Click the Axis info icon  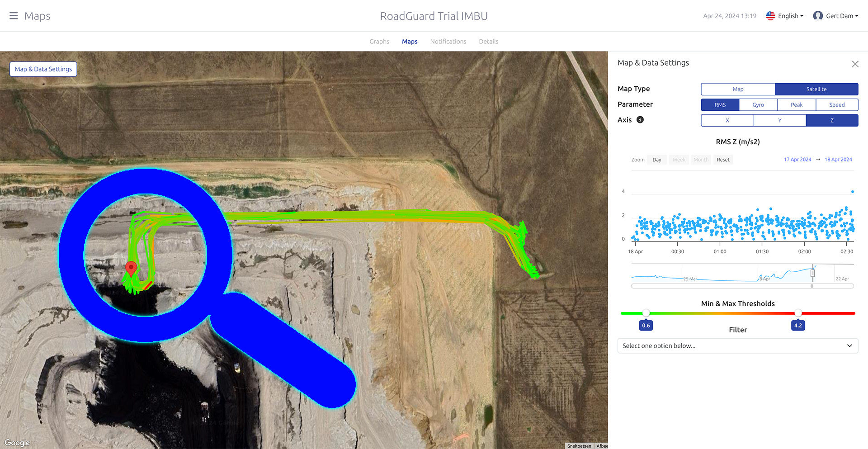(x=640, y=120)
